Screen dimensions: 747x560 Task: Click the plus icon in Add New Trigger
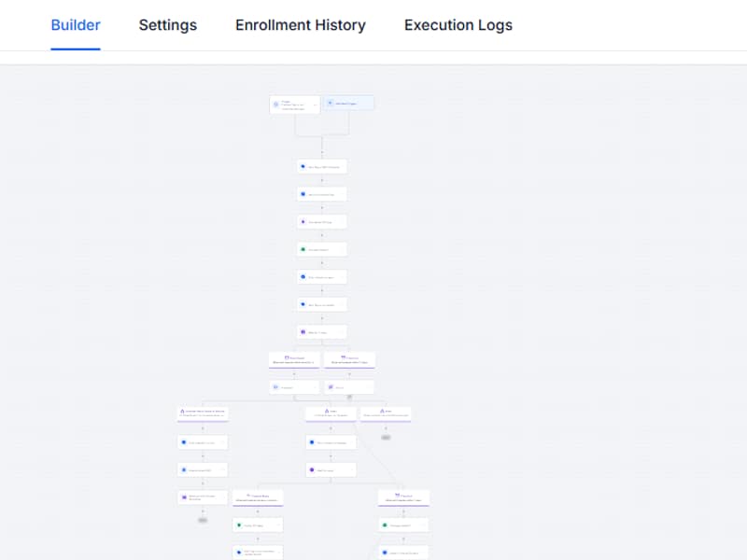pos(331,103)
